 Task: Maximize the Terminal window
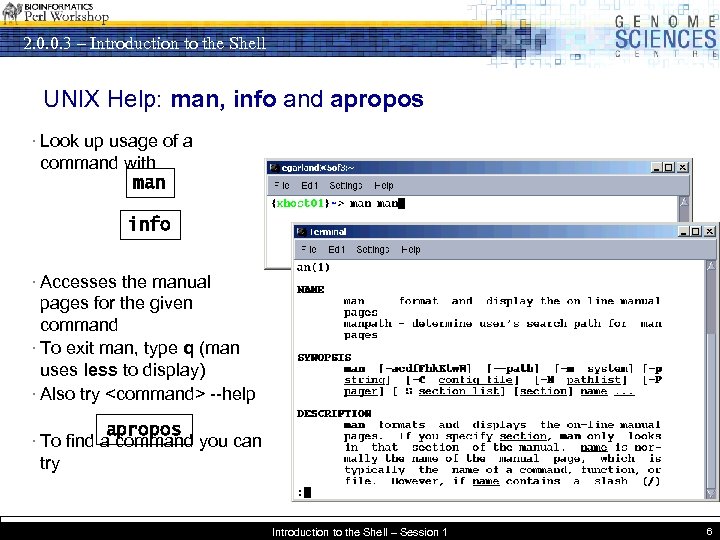tap(696, 231)
